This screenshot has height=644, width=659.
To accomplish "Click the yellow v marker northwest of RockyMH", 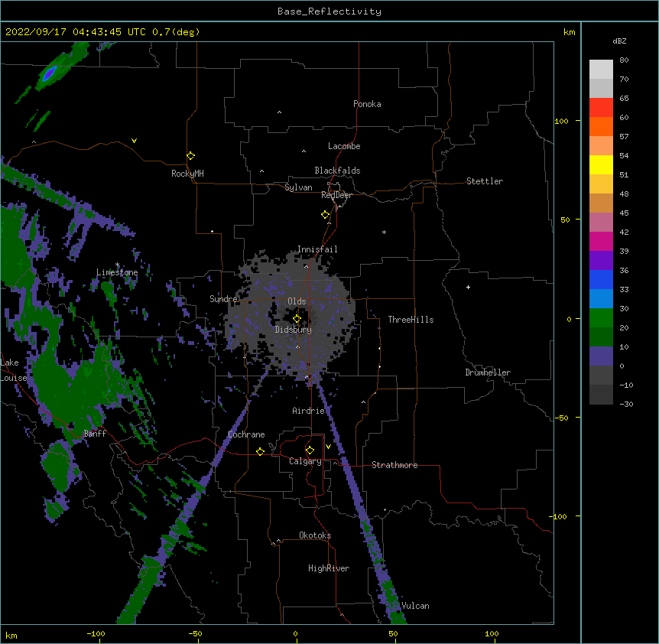I will coord(134,141).
